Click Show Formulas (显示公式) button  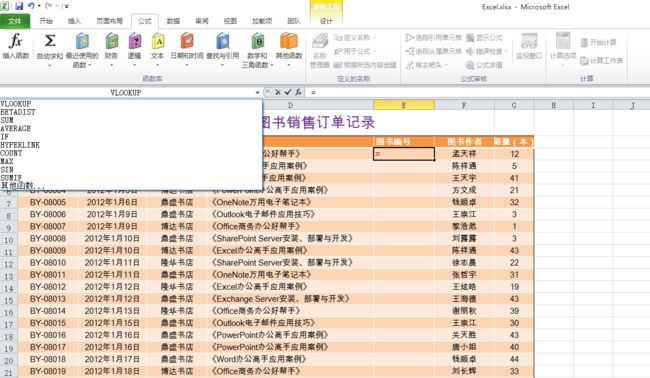pos(484,38)
